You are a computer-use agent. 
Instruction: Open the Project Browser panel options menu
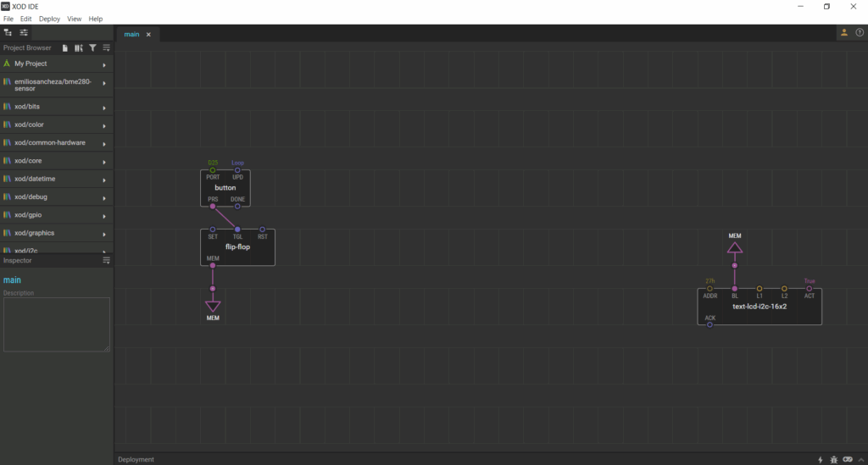[106, 48]
